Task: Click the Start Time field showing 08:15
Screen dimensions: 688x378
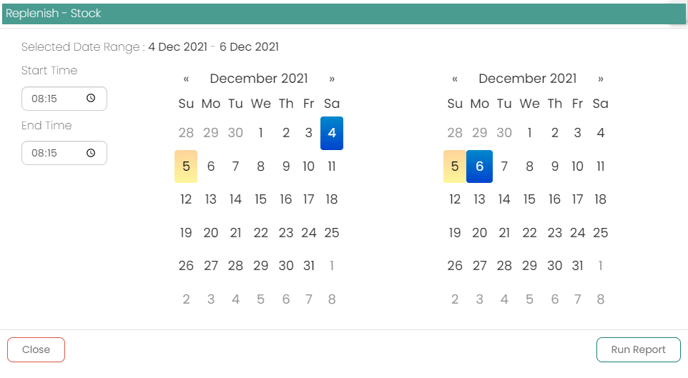Action: tap(64, 98)
